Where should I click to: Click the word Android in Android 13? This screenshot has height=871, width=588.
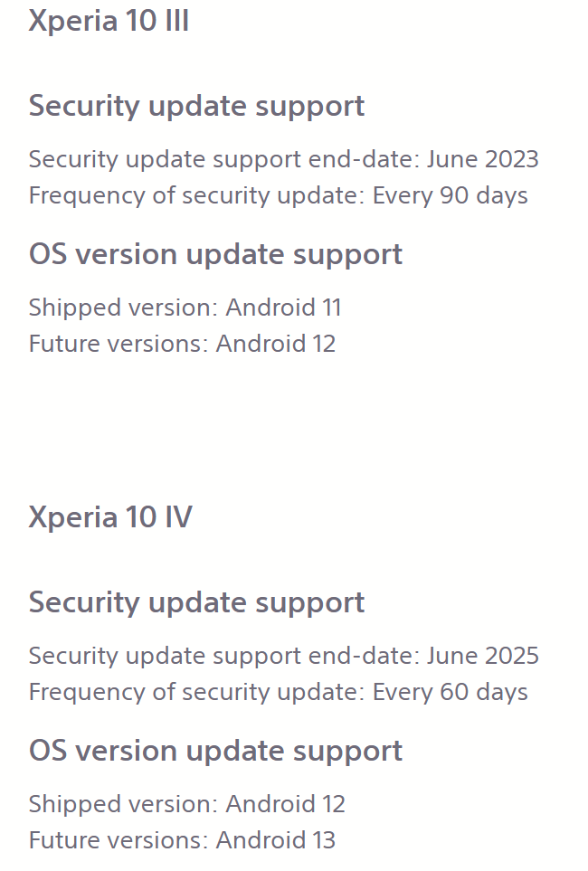point(261,840)
